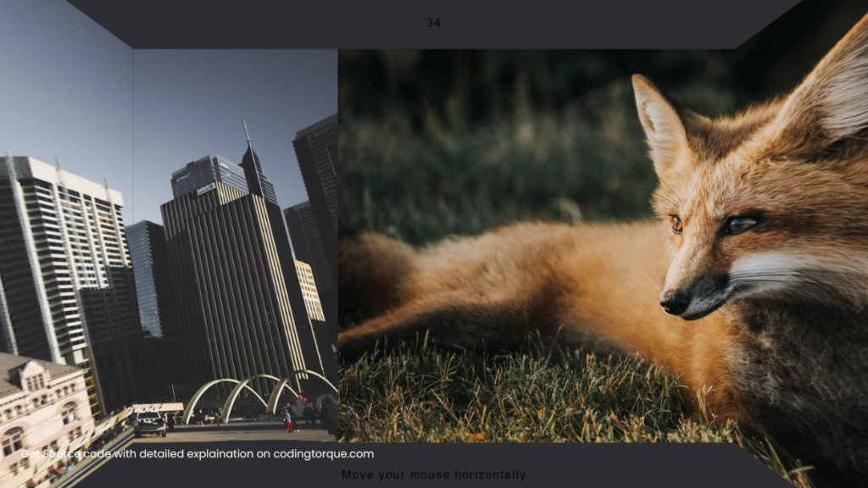The height and width of the screenshot is (488, 868).
Task: Click the codingtorque.com address
Action: point(323,454)
